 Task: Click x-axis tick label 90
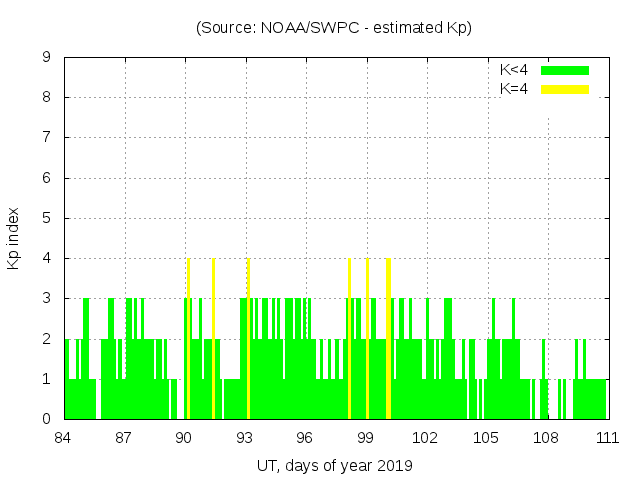[184, 438]
